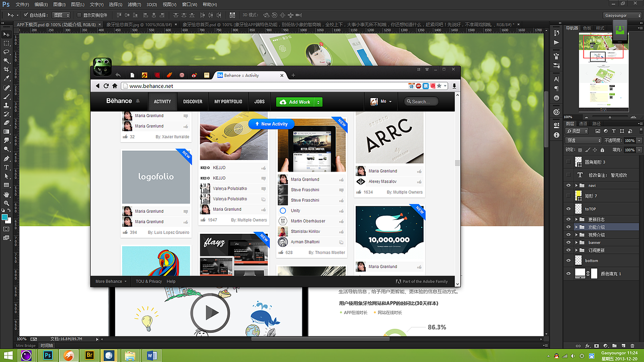Click browser reload icon in Behance window
The image size is (644, 362).
pyautogui.click(x=106, y=86)
